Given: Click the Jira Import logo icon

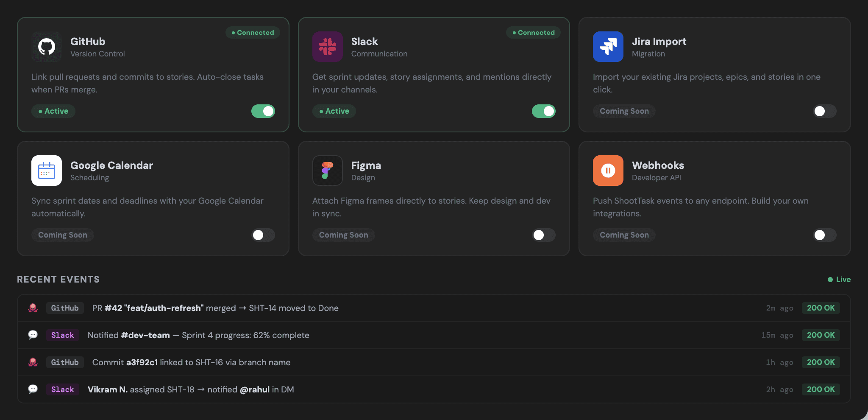Looking at the screenshot, I should [x=608, y=47].
